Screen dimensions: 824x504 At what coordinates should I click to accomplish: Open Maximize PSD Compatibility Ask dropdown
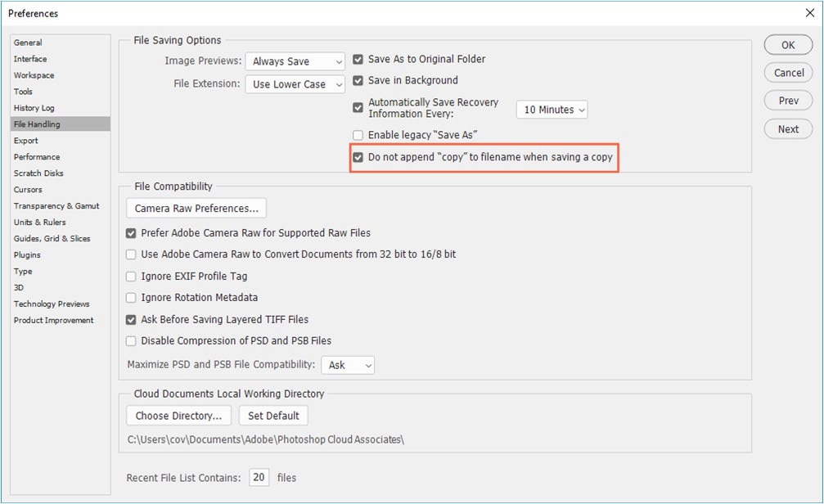pos(347,365)
